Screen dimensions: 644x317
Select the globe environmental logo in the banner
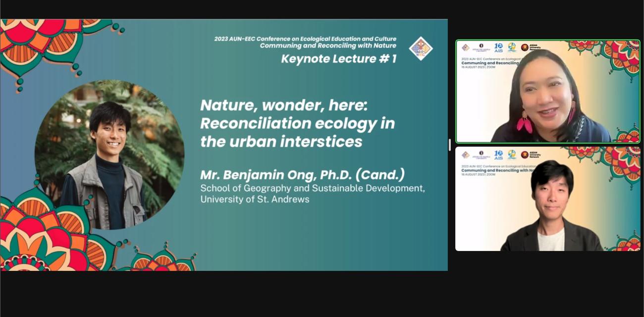(x=512, y=47)
